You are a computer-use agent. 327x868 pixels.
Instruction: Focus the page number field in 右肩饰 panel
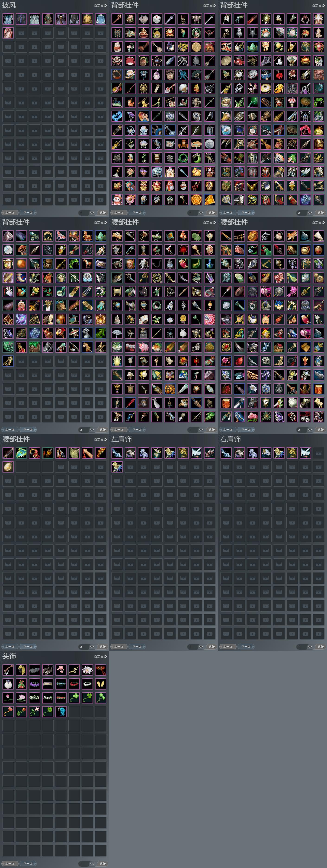click(301, 647)
